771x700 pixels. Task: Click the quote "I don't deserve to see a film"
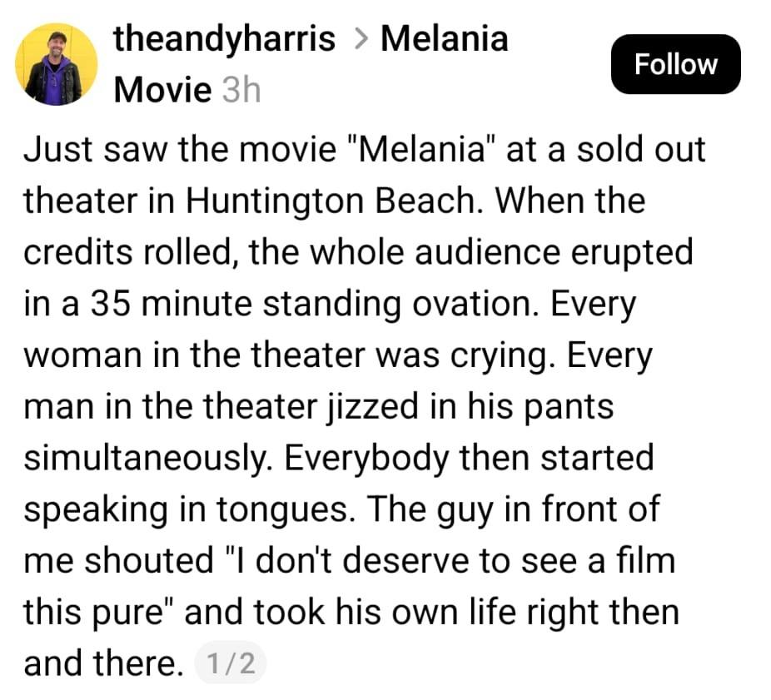[451, 561]
